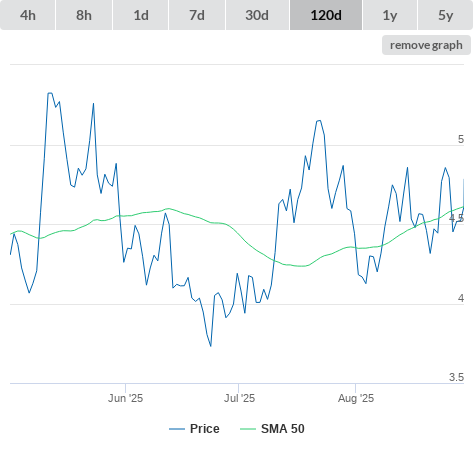Toggle the SMA 50 legend label
The width and height of the screenshot is (474, 455).
point(283,429)
